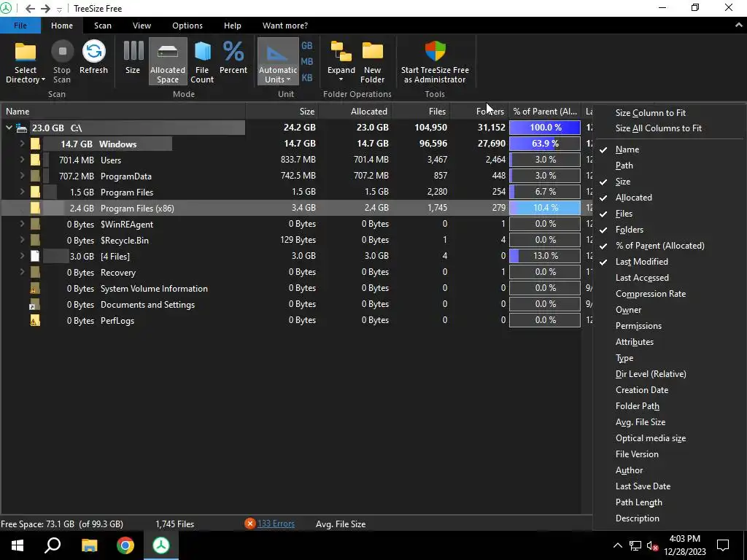
Task: Open the Options ribbon tab
Action: (x=187, y=26)
